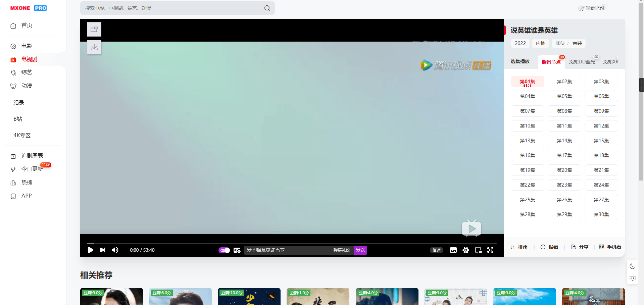Enable dark mode with the moon icon
Screen dimensions: 644x305
pos(632,266)
